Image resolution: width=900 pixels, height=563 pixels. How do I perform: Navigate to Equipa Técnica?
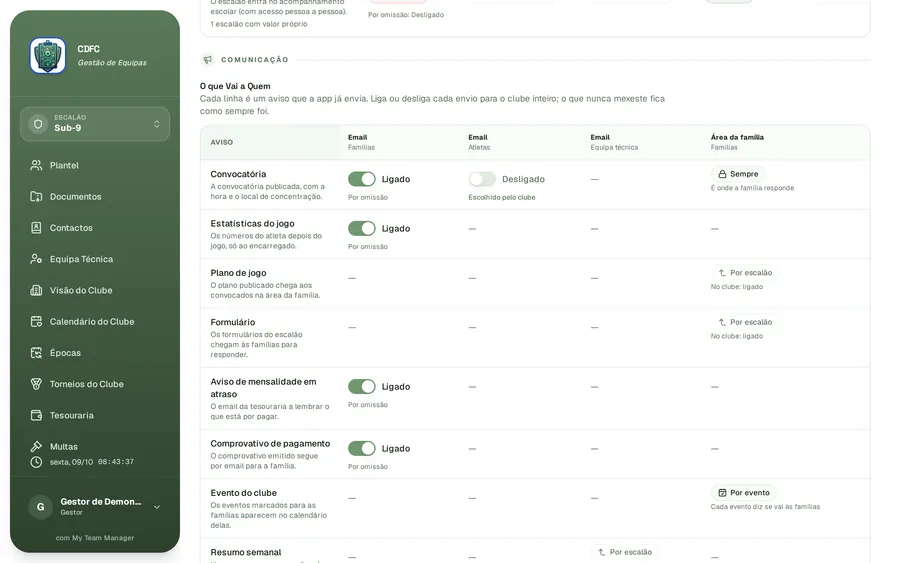tap(95, 259)
